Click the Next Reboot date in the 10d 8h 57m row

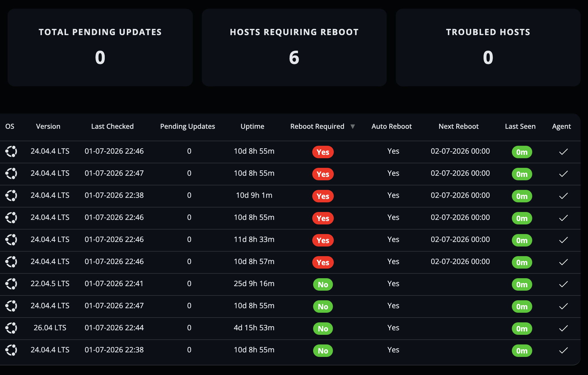coord(460,262)
